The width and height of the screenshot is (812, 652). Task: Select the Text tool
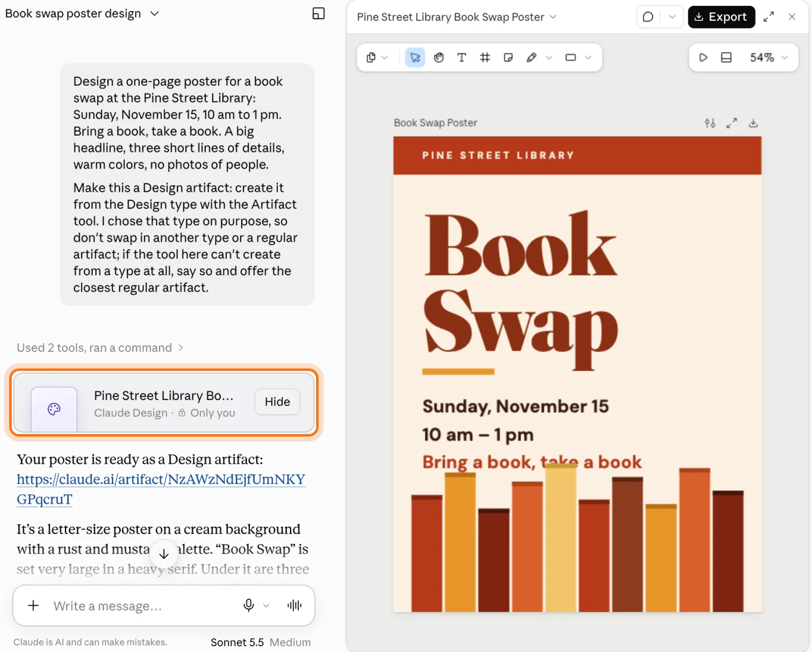pyautogui.click(x=462, y=57)
